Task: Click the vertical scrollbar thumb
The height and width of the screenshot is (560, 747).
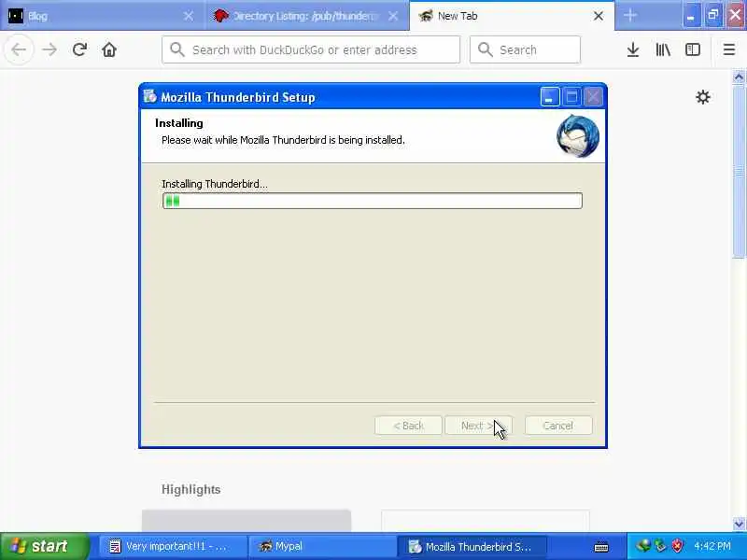Action: [739, 172]
